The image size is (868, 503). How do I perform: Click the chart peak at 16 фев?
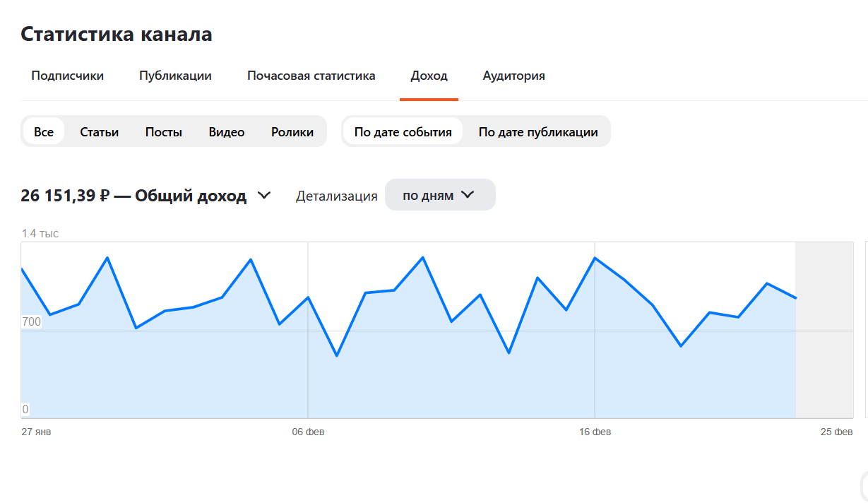(x=595, y=258)
